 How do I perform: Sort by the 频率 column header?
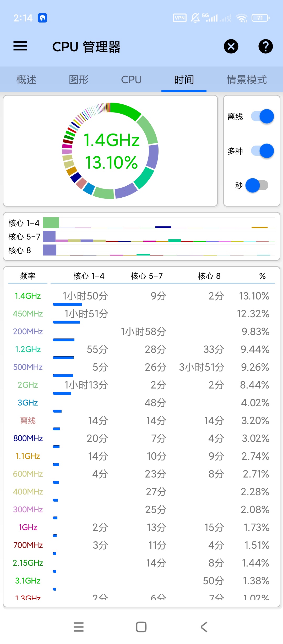tap(28, 276)
